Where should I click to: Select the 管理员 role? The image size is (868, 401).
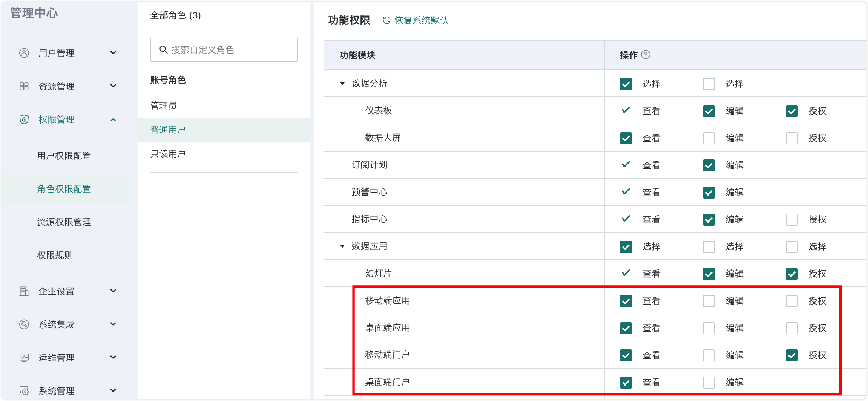point(164,106)
